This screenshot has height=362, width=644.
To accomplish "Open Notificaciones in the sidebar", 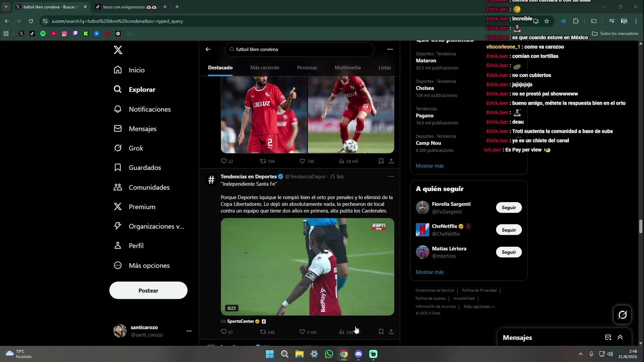I will 142,109.
